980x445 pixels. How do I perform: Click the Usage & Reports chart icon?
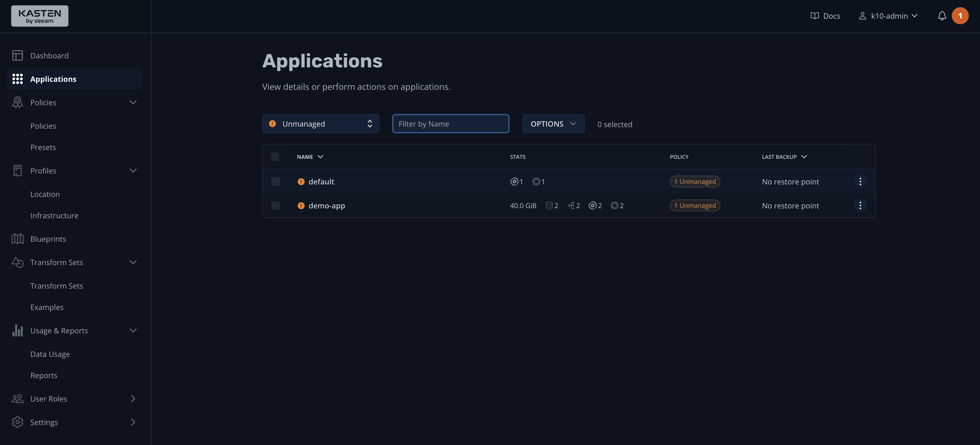pos(18,330)
